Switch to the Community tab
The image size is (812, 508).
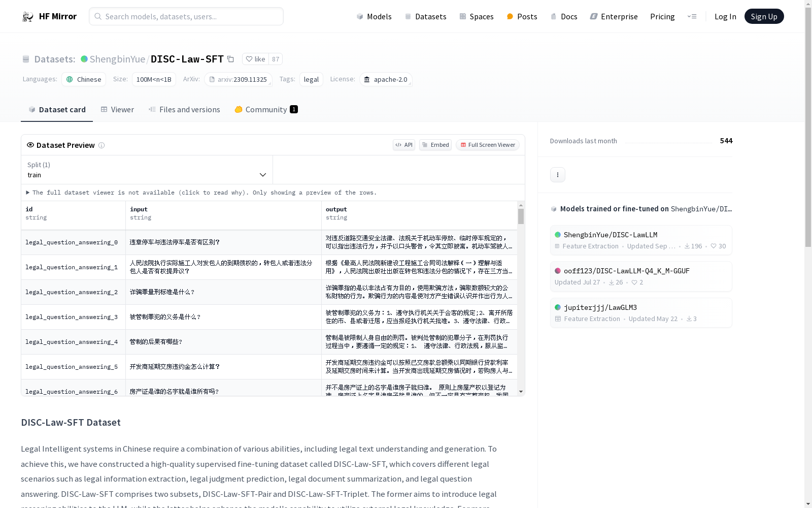[x=266, y=109]
